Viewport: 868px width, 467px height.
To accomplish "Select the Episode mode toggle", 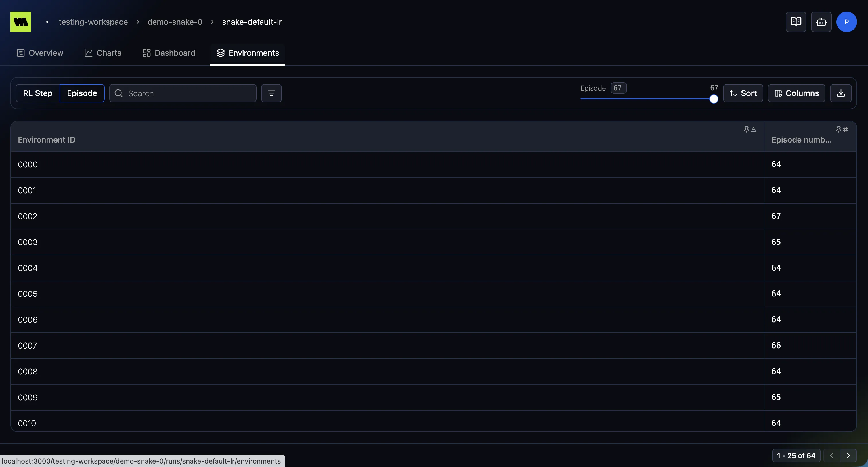I will coord(82,93).
